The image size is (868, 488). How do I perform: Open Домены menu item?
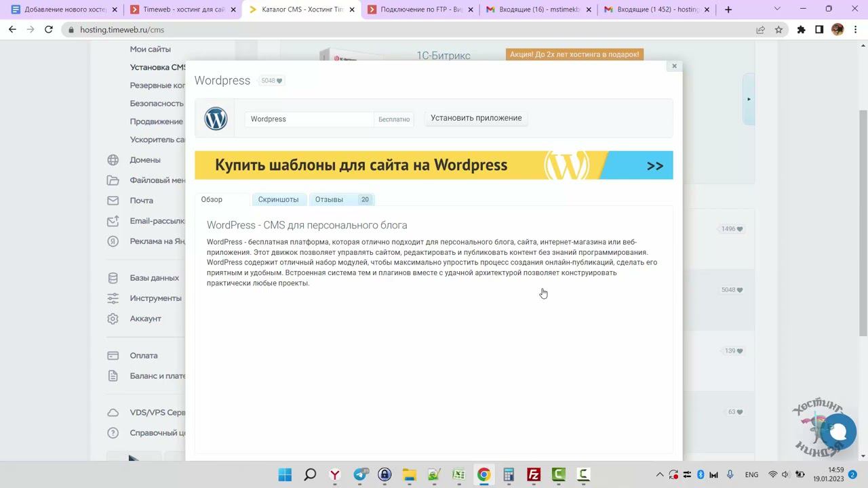tap(145, 160)
